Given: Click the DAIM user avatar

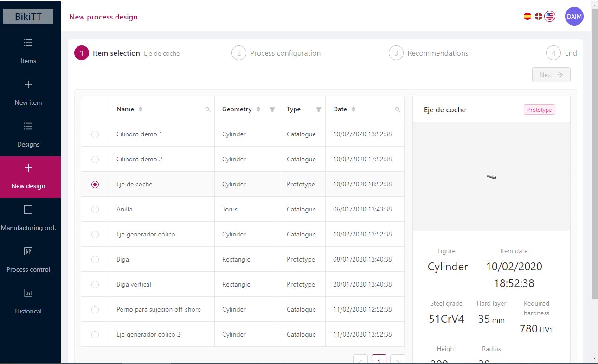Looking at the screenshot, I should (574, 17).
